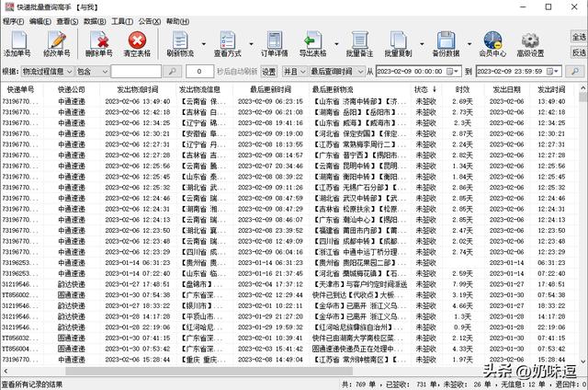Open 订单详情 order details
This screenshot has height=390, width=588.
[275, 44]
